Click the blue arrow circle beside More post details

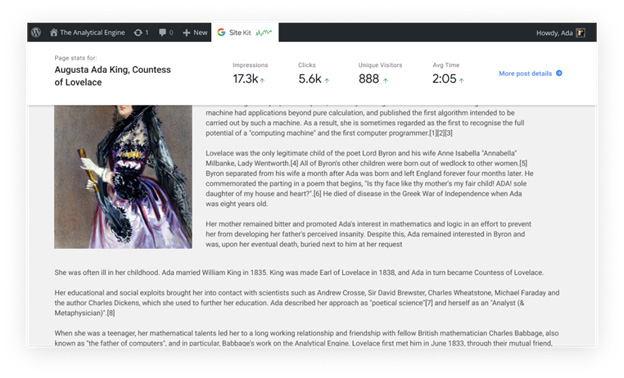point(559,73)
